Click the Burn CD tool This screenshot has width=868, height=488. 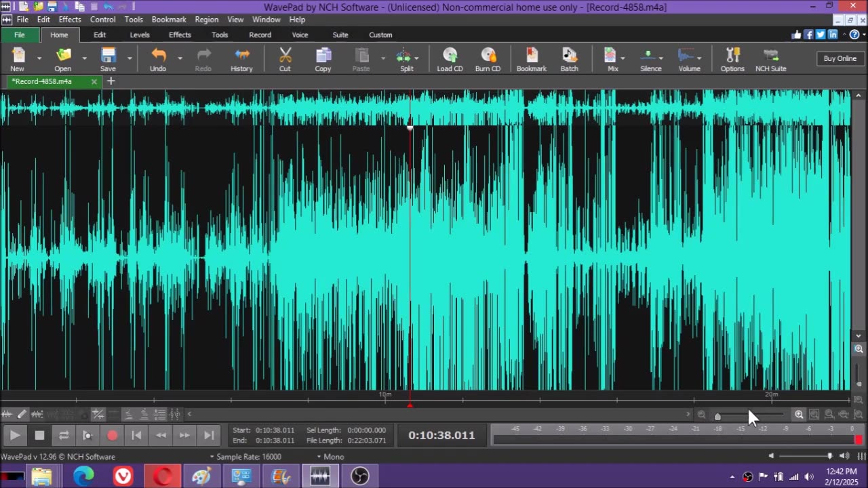[x=488, y=59]
